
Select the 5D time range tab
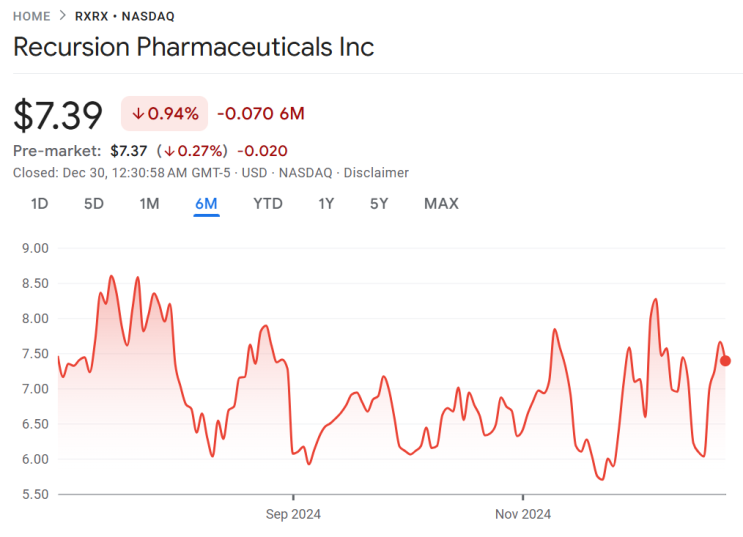tap(94, 204)
